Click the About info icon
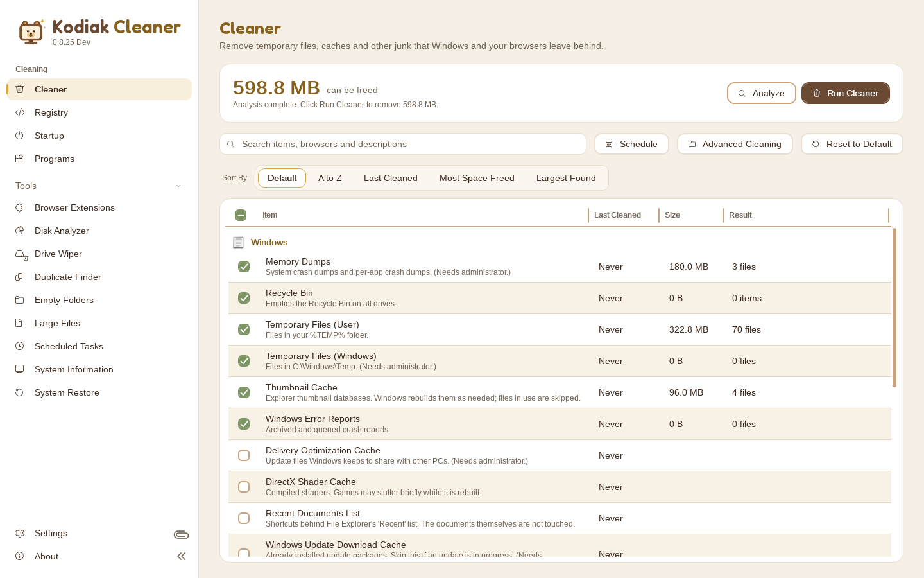The height and width of the screenshot is (578, 924). point(20,556)
